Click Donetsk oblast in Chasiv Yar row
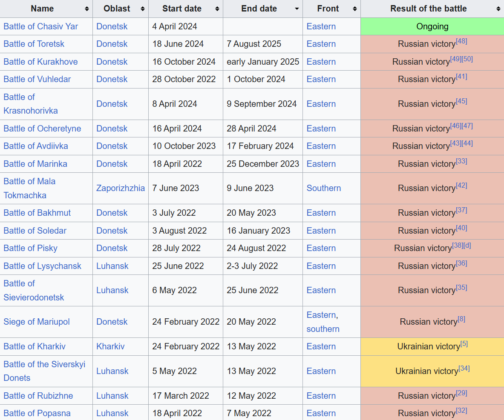 (x=112, y=26)
